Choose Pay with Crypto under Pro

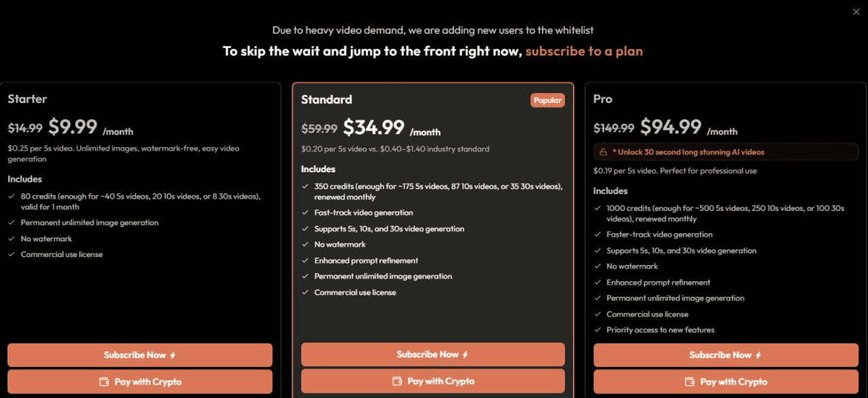[726, 382]
